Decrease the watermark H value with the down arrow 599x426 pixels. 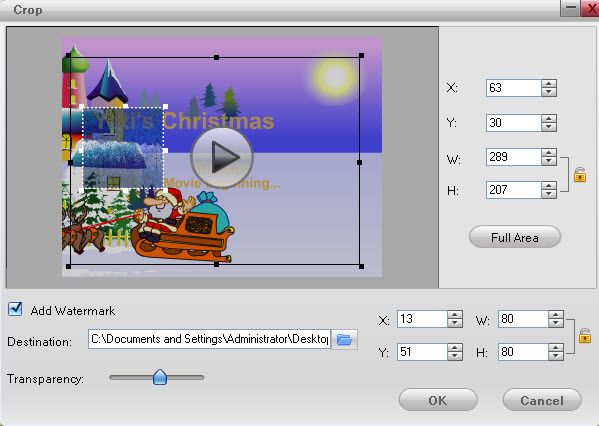(555, 356)
